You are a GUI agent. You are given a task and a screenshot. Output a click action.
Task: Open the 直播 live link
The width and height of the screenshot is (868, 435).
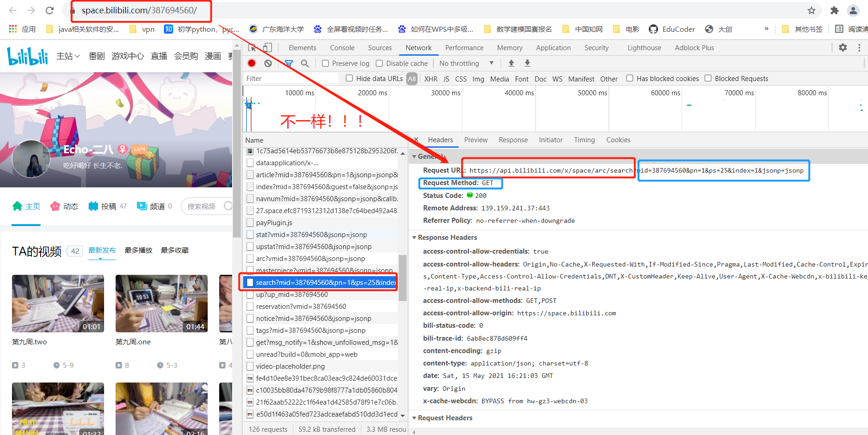coord(159,56)
